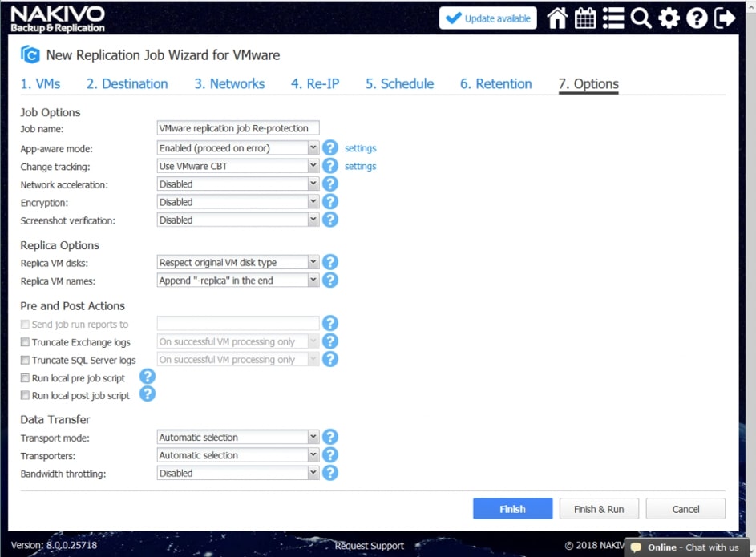This screenshot has width=756, height=557.
Task: Open the calendar icon in header
Action: point(586,18)
